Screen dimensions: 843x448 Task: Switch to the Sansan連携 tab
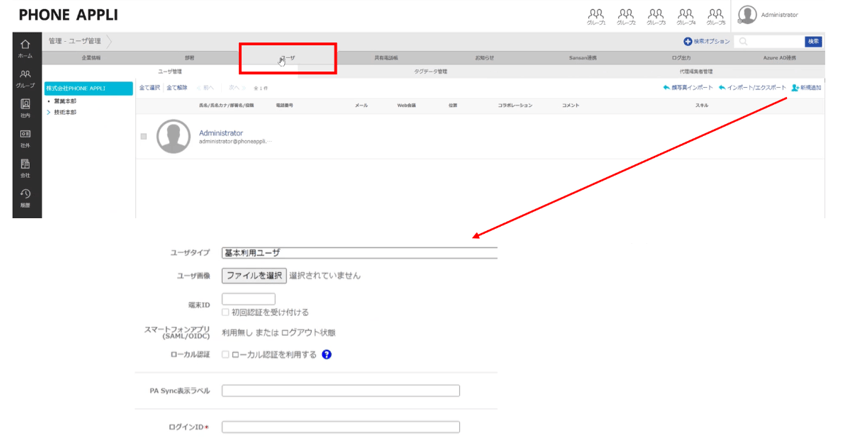coord(583,58)
